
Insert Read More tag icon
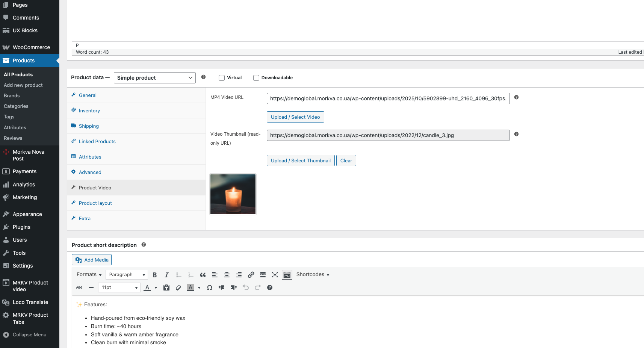263,275
